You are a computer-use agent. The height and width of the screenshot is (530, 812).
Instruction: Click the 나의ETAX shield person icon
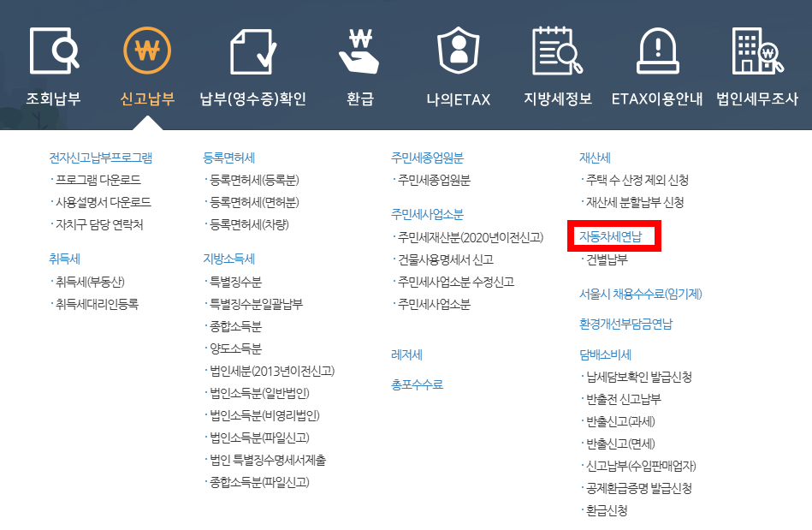459,51
